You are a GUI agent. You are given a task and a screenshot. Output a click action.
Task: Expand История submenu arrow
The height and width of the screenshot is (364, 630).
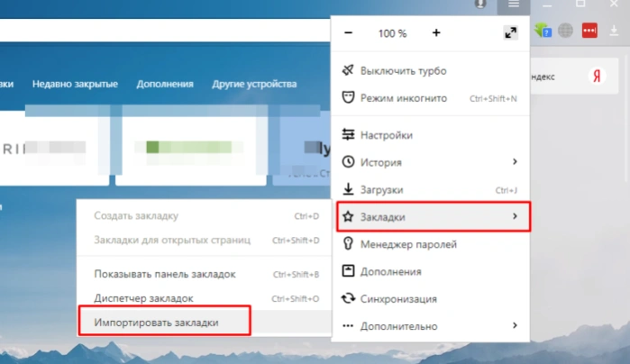515,161
